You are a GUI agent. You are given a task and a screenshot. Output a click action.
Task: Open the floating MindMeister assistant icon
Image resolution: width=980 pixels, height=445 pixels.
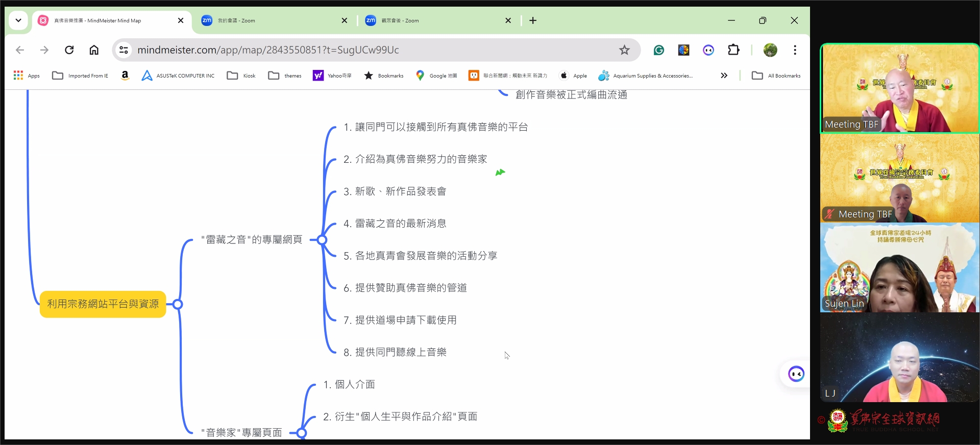pos(796,374)
